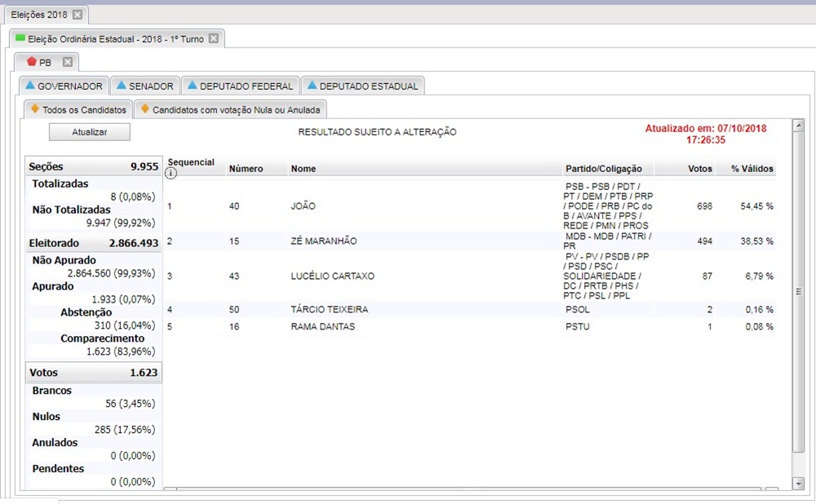This screenshot has width=816, height=504.
Task: Select the GOVERNADOR tab
Action: [x=64, y=86]
